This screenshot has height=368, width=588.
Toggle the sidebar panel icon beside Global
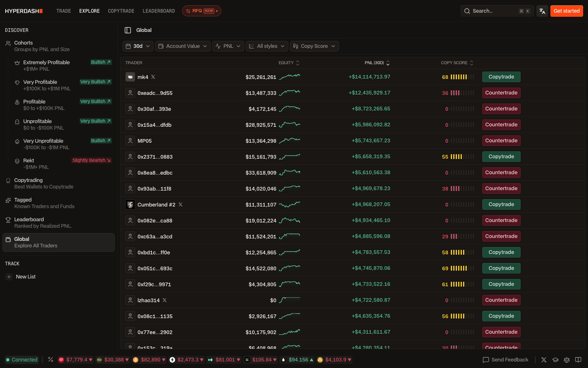click(x=128, y=30)
